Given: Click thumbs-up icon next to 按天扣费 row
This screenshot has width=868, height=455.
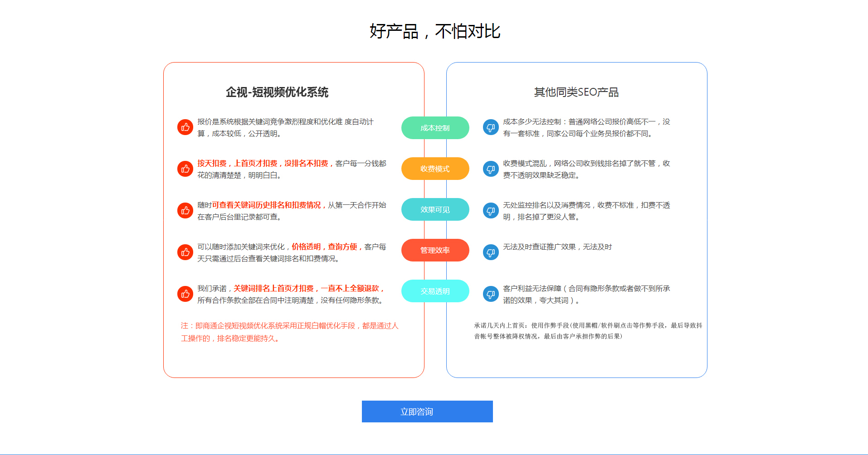Looking at the screenshot, I should [x=185, y=169].
